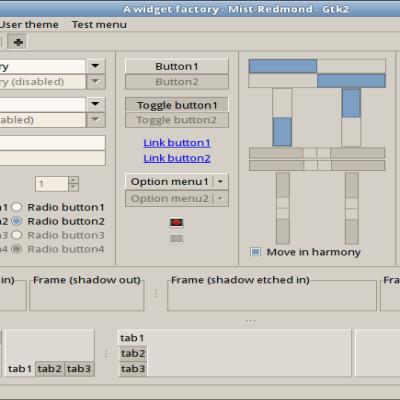This screenshot has height=400, width=400.
Task: Click the greyed-out icon button below the red one
Action: coord(176,239)
